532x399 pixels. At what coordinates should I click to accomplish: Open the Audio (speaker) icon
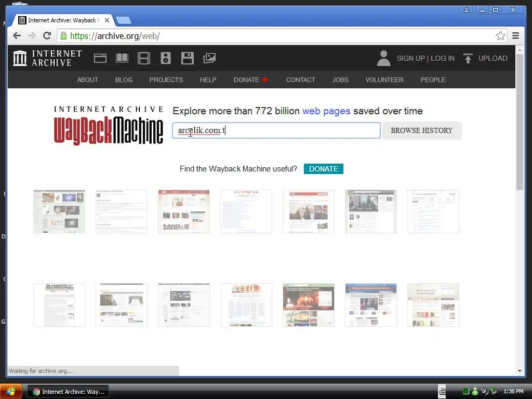tap(166, 58)
